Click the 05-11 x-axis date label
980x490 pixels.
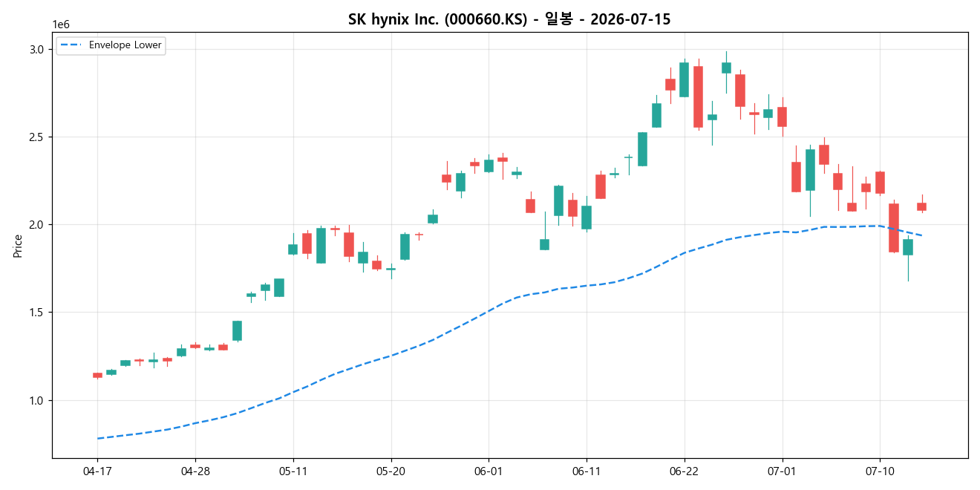click(293, 471)
